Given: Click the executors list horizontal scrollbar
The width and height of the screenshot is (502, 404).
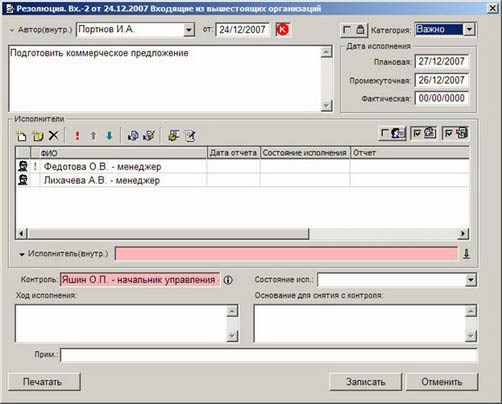Looking at the screenshot, I should (x=242, y=234).
